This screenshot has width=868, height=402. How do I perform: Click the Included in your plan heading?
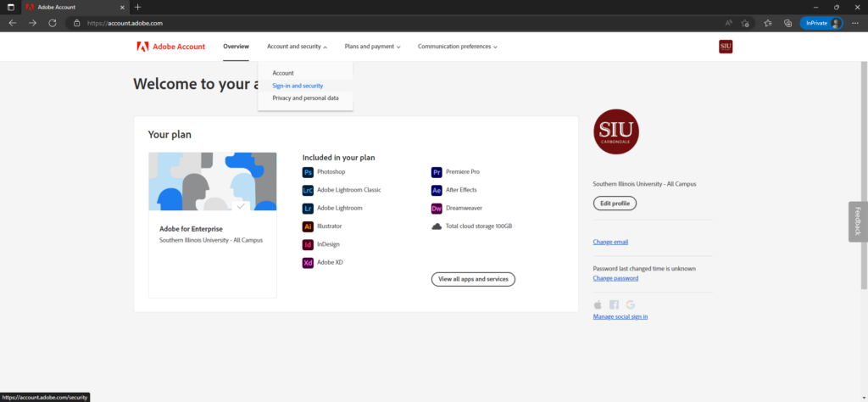click(339, 158)
